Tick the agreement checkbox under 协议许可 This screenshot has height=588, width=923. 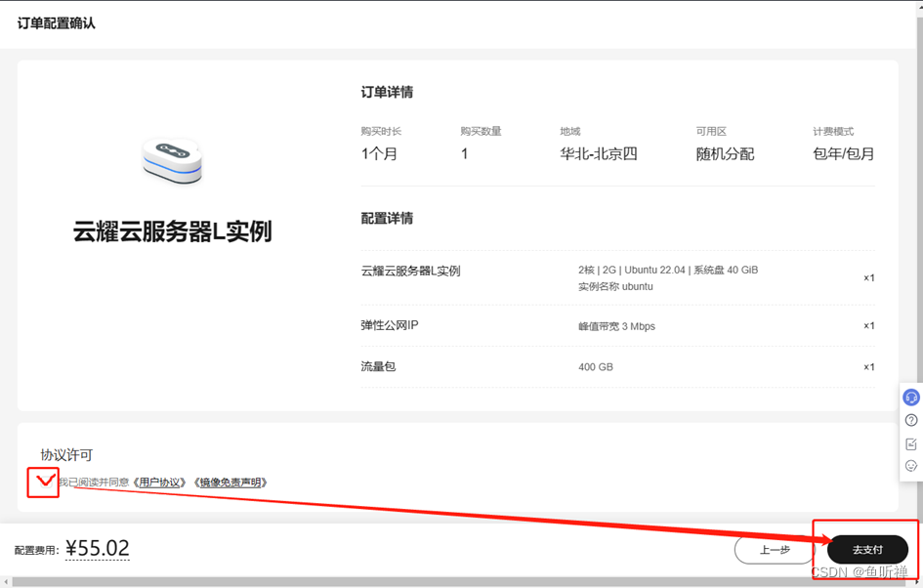click(x=45, y=483)
